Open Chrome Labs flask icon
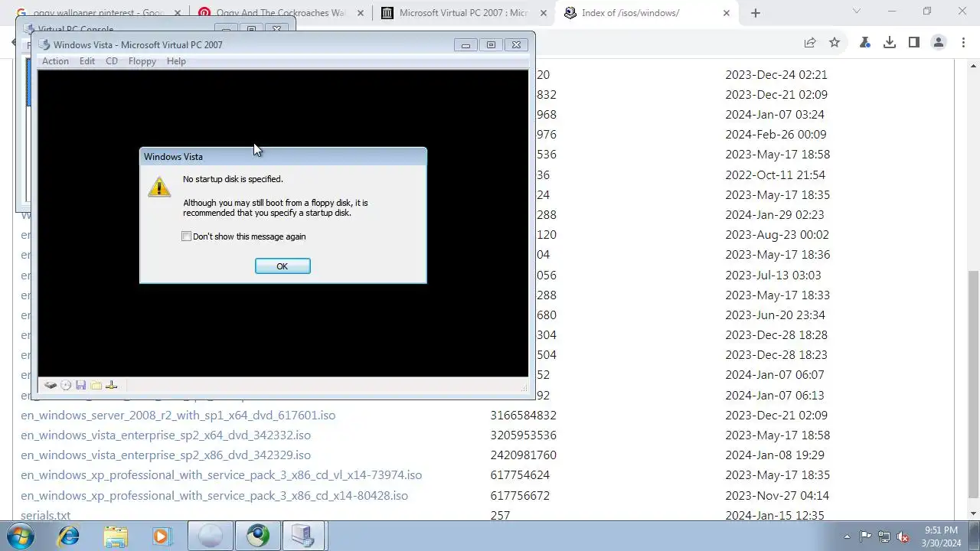This screenshot has width=980, height=551. pyautogui.click(x=865, y=43)
